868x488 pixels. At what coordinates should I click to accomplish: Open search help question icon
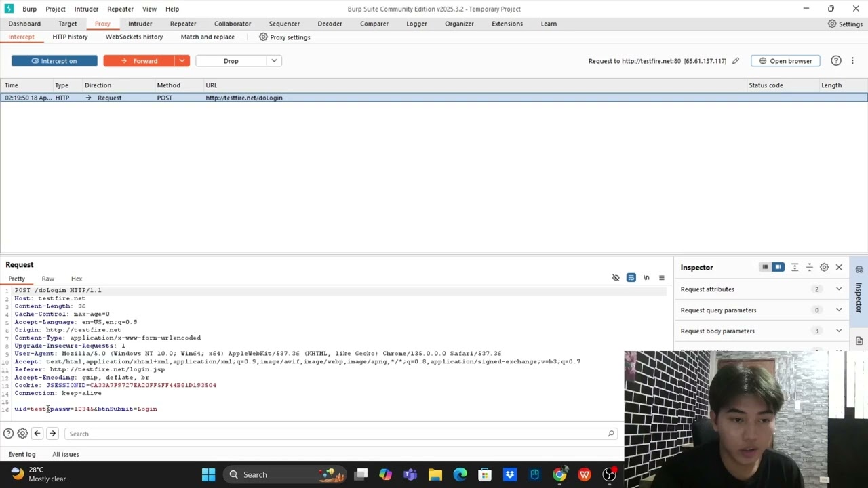8,434
